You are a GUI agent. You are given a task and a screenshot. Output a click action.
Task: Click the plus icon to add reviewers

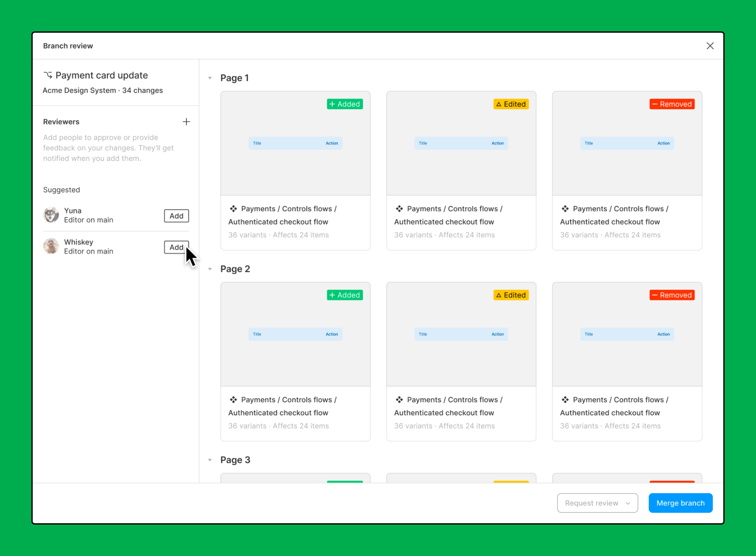tap(187, 121)
